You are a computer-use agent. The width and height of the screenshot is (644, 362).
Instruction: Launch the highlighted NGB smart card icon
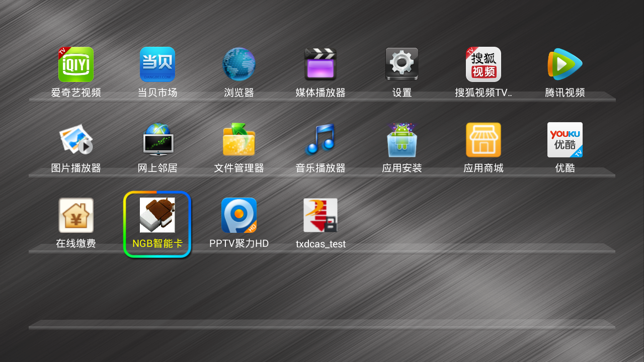click(x=157, y=215)
